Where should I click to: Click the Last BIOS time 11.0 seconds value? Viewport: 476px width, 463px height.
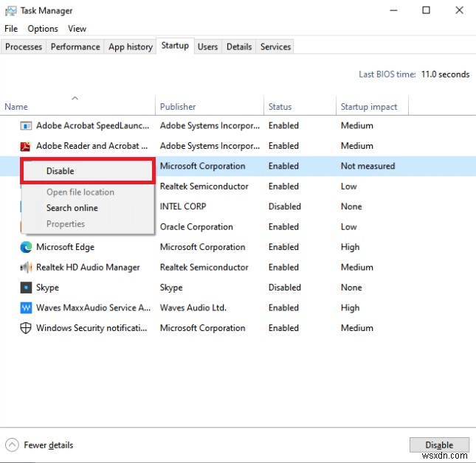445,74
